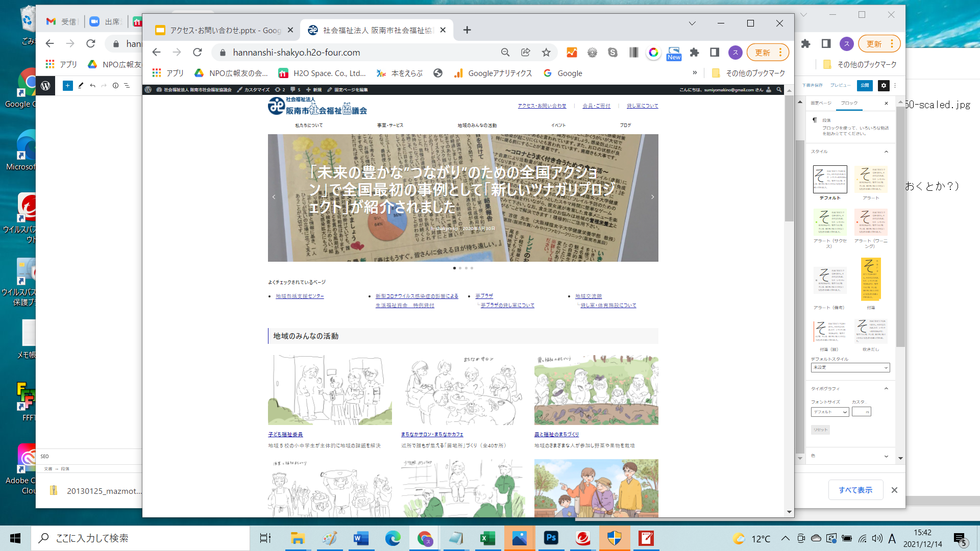
Task: Bookmark this page with the star icon
Action: [546, 53]
